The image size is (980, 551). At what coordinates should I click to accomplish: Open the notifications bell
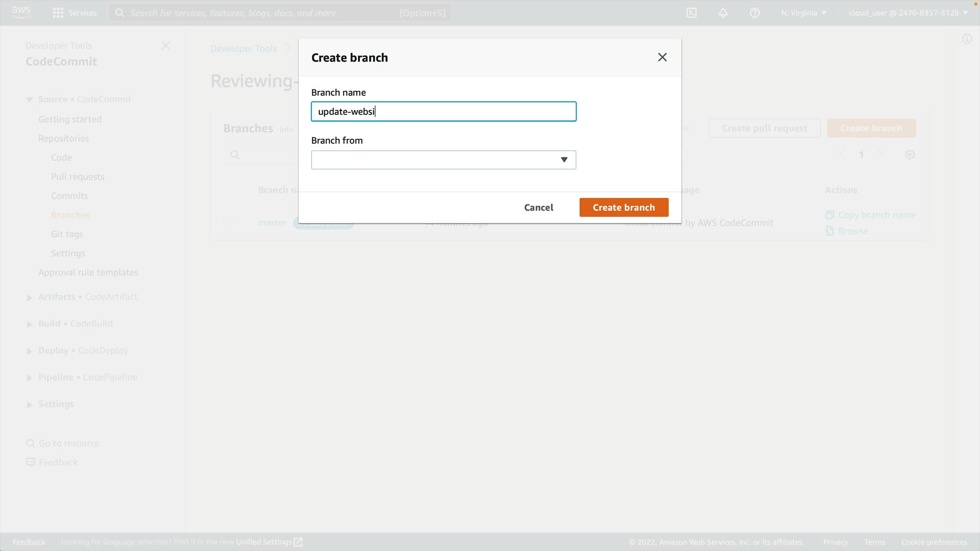click(723, 13)
